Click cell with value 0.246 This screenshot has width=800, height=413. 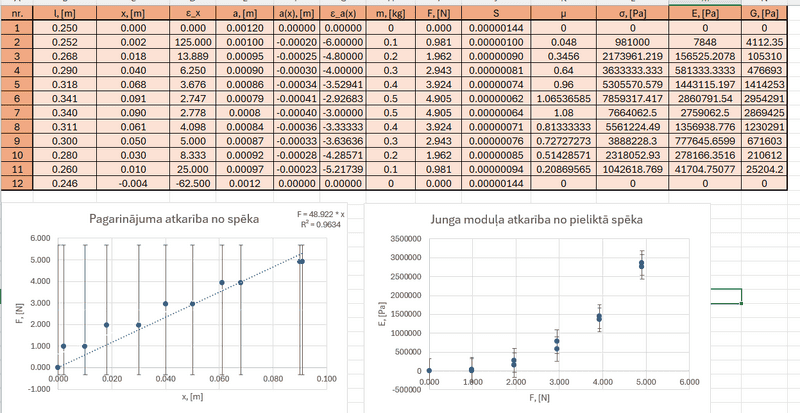[65, 183]
